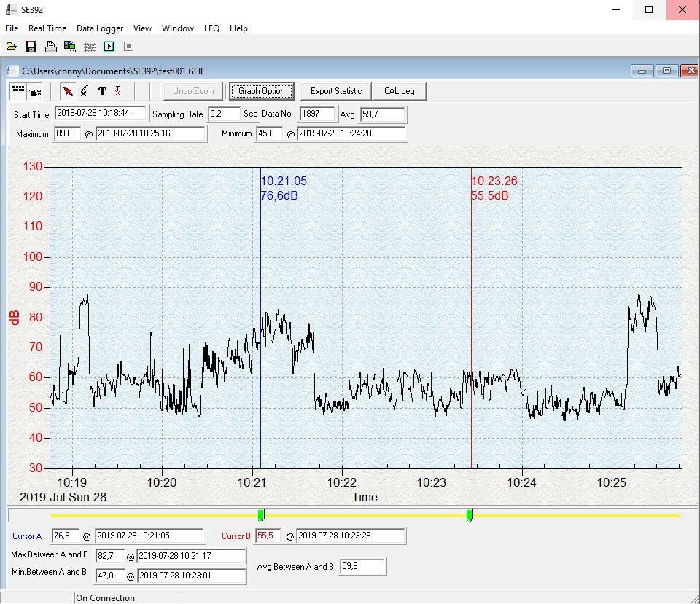Save data using the floppy disk icon
Viewport: 700px width, 604px height.
31,47
